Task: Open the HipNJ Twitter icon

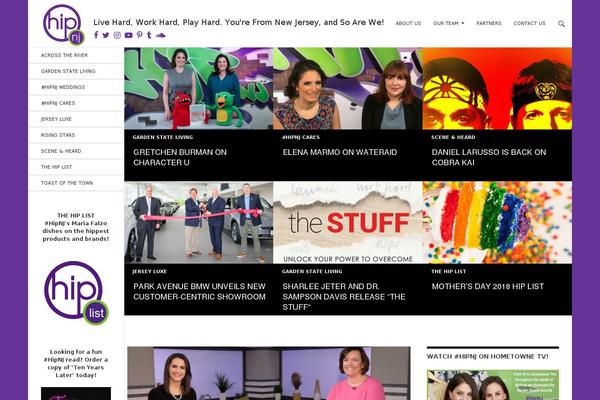Action: 106,35
